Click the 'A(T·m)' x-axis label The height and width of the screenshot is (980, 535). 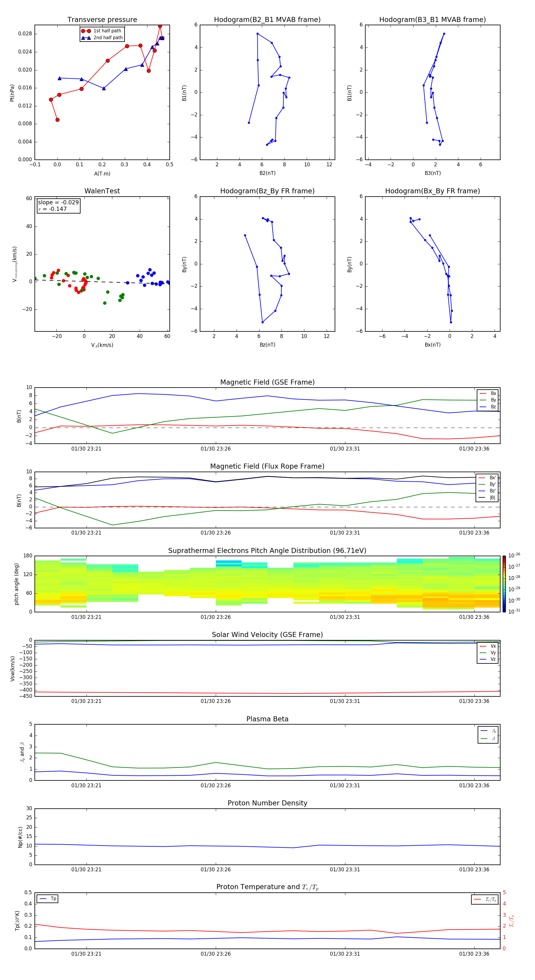[102, 173]
